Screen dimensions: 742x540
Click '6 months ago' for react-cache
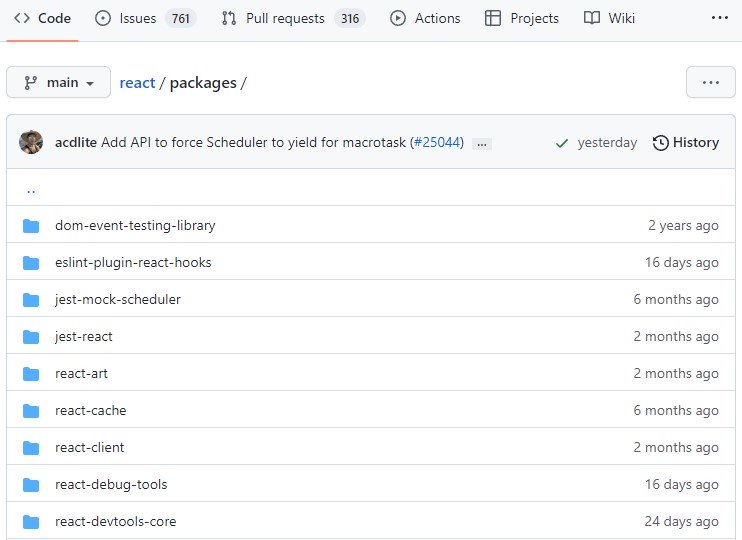point(676,410)
